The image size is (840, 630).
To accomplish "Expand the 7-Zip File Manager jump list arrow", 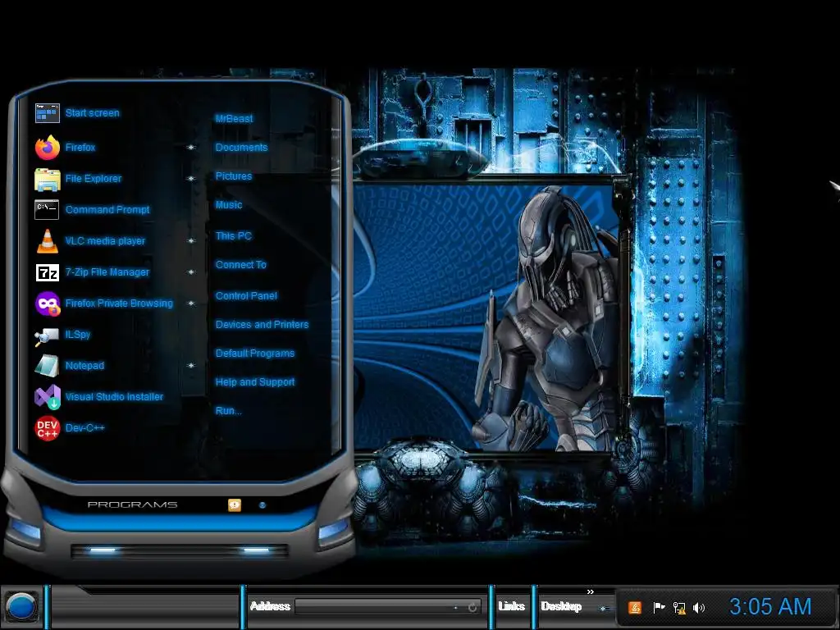I will click(190, 272).
